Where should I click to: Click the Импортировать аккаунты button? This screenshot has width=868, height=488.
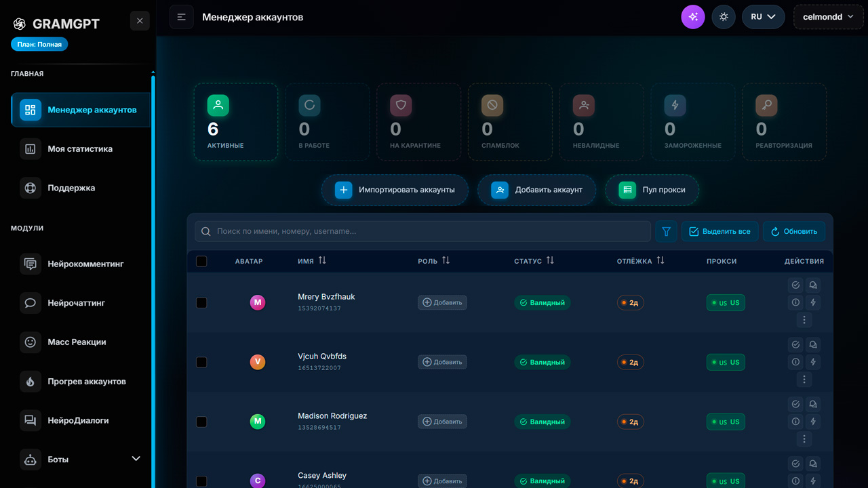tap(395, 190)
